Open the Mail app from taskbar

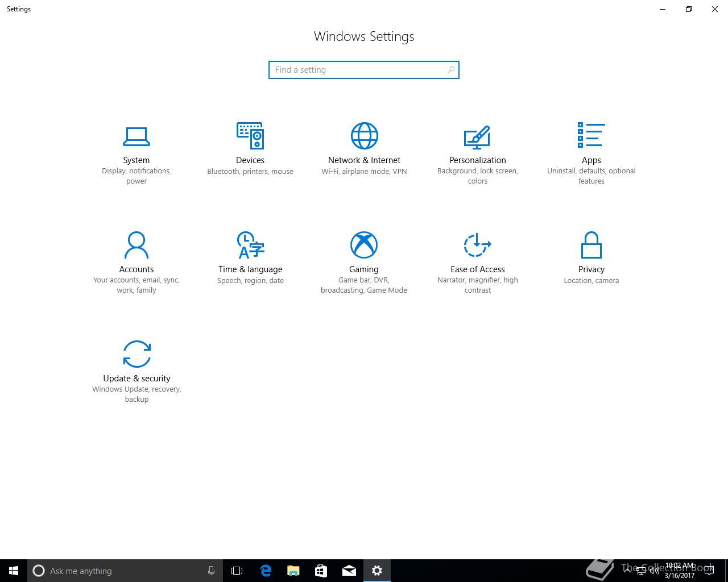[349, 571]
